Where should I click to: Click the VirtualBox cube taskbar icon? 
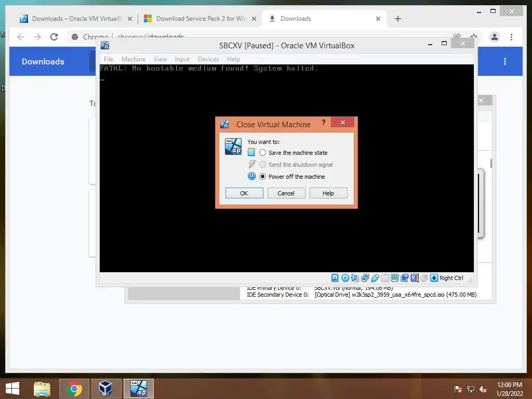point(106,389)
